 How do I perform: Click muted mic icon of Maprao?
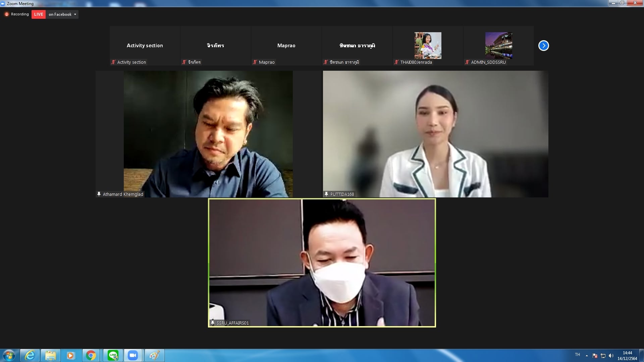coord(255,62)
